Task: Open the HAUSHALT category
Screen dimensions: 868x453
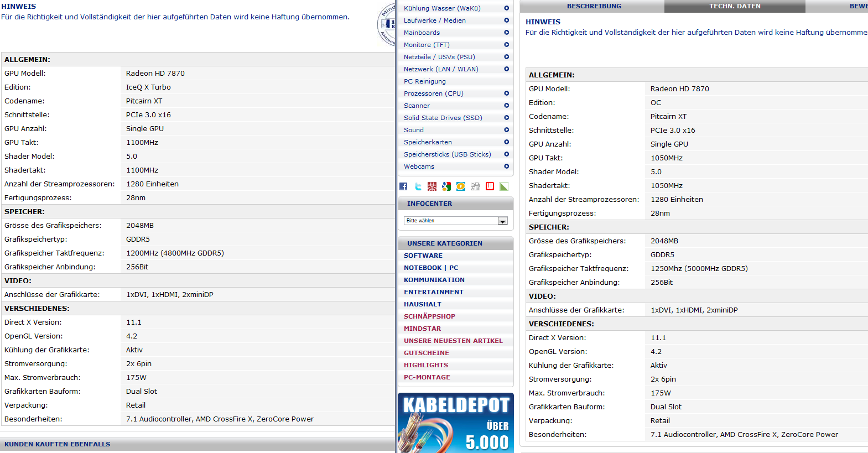Action: tap(423, 304)
